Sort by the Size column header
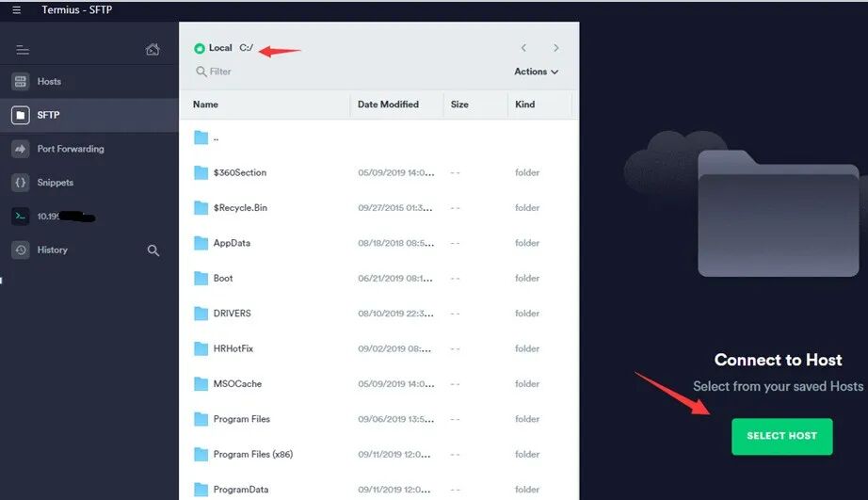This screenshot has height=500, width=868. tap(459, 105)
